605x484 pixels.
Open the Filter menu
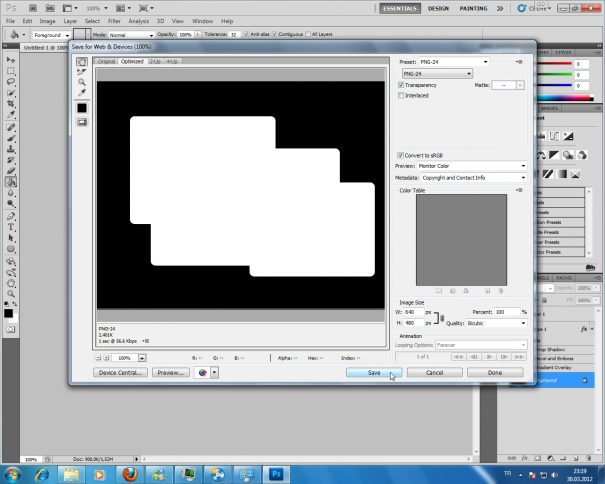pos(114,21)
